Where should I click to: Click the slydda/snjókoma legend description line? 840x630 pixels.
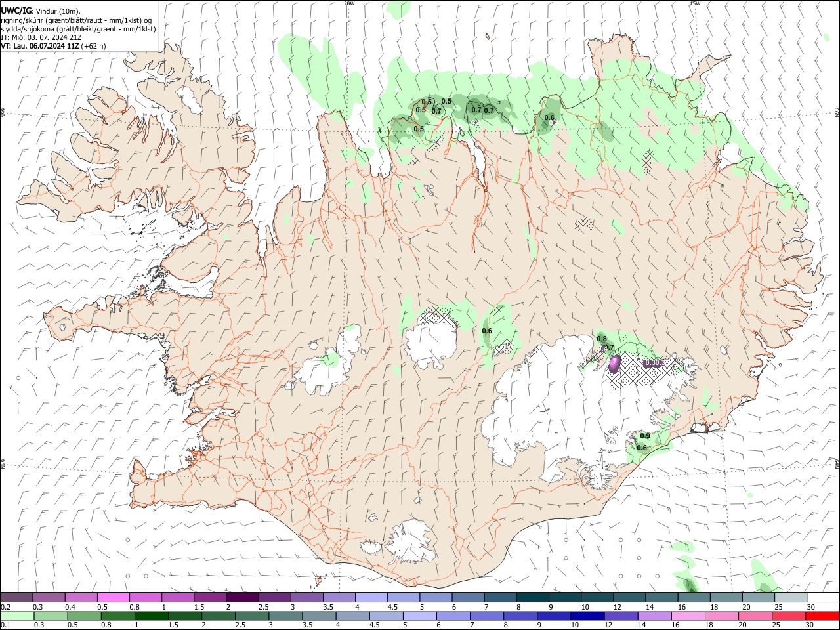click(x=78, y=29)
